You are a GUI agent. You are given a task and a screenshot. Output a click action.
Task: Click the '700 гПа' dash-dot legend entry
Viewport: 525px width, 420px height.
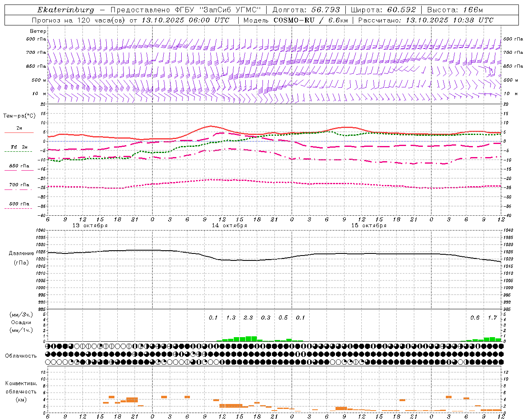coord(19,185)
